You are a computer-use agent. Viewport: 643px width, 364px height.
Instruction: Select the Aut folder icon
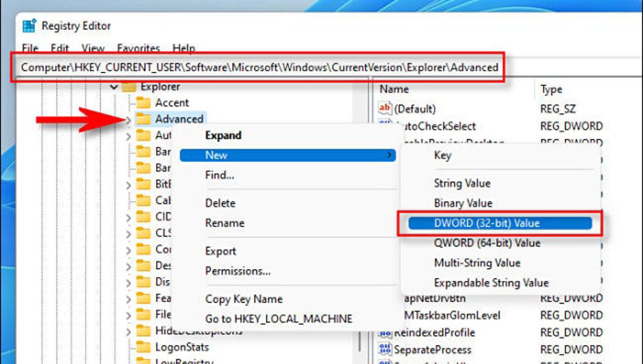[x=144, y=135]
